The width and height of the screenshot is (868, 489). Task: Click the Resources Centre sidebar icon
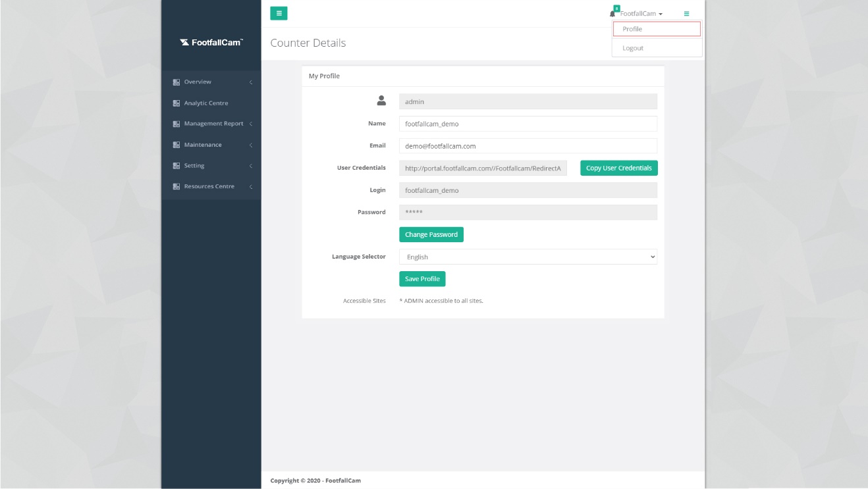(176, 187)
